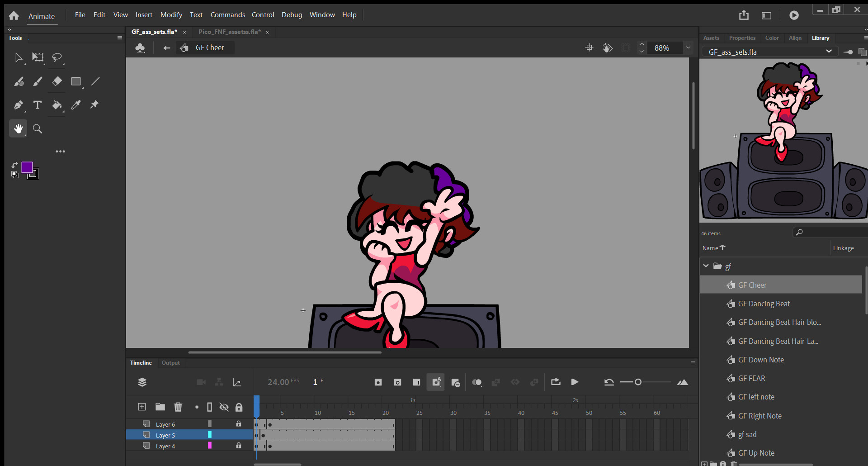
Task: Open the Modify menu
Action: pos(171,14)
